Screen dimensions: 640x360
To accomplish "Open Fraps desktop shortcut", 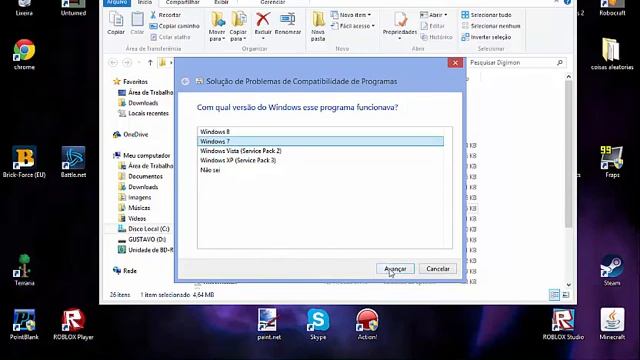I will (612, 162).
